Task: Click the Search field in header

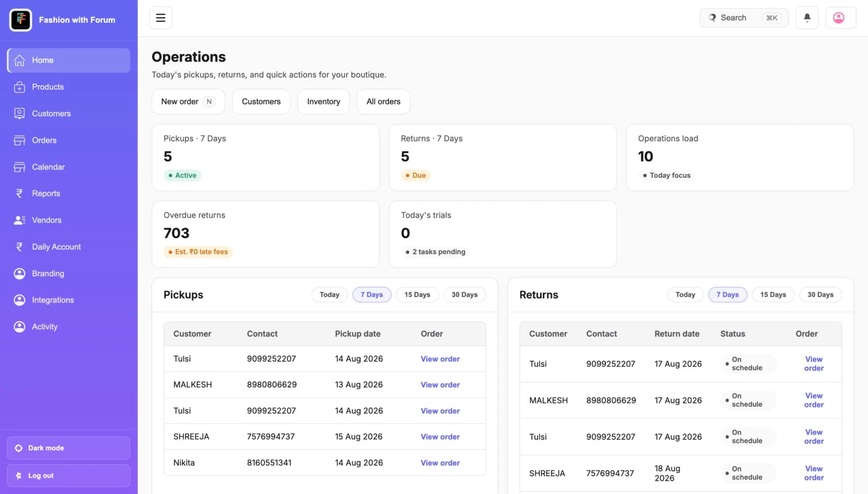Action: coord(744,18)
